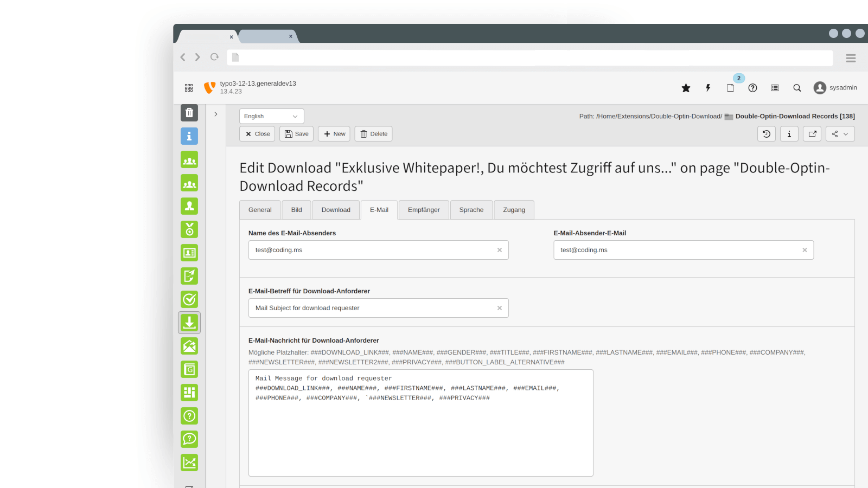868x488 pixels.
Task: Switch to the Empfänger tab
Action: click(424, 210)
